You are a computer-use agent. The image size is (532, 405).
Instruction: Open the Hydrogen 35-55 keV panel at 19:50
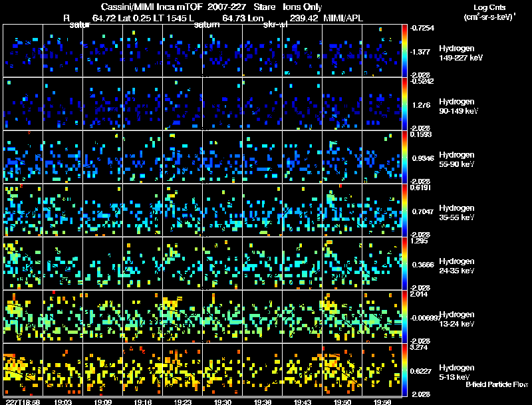(342, 210)
